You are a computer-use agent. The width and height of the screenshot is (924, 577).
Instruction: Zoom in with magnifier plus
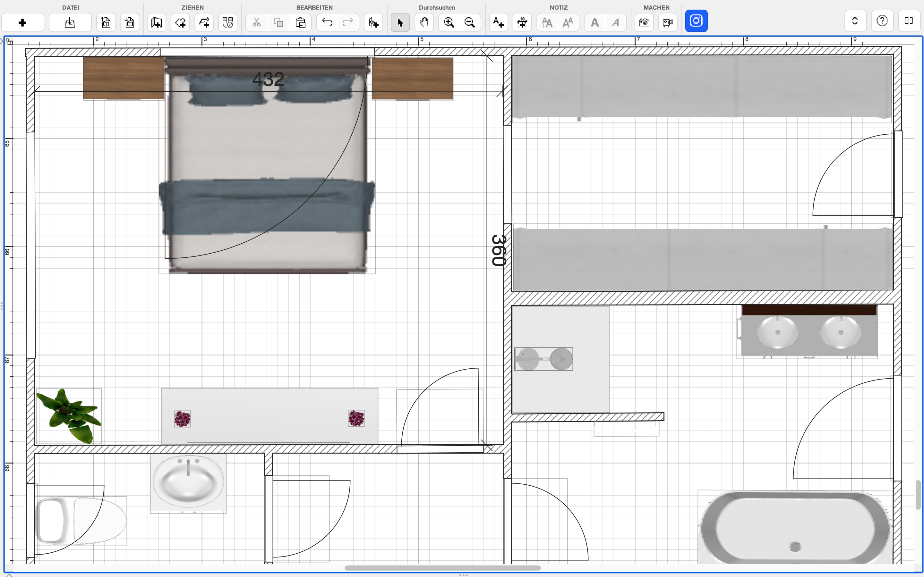pyautogui.click(x=449, y=23)
